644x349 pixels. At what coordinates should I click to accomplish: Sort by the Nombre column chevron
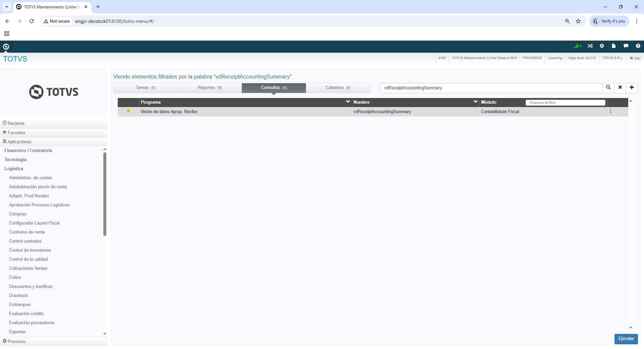pyautogui.click(x=476, y=102)
